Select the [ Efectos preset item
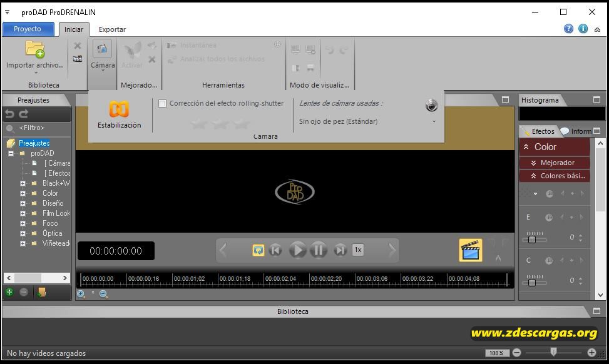Image resolution: width=609 pixels, height=364 pixels. point(57,173)
